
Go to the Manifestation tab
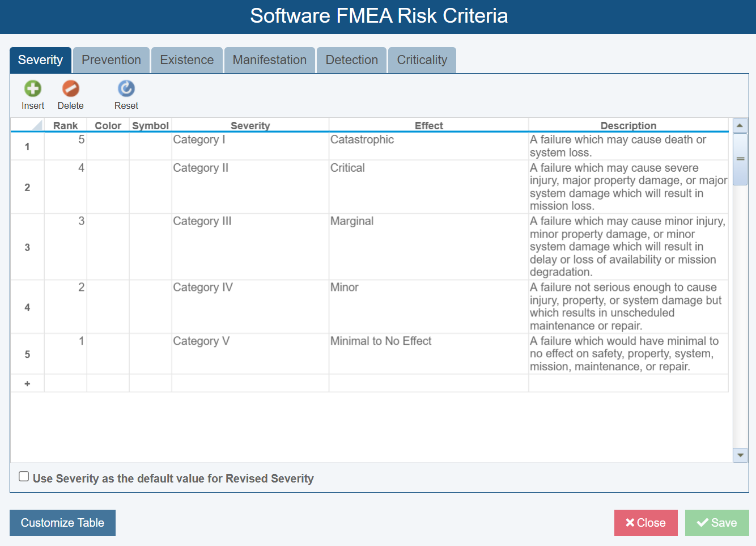(x=270, y=60)
